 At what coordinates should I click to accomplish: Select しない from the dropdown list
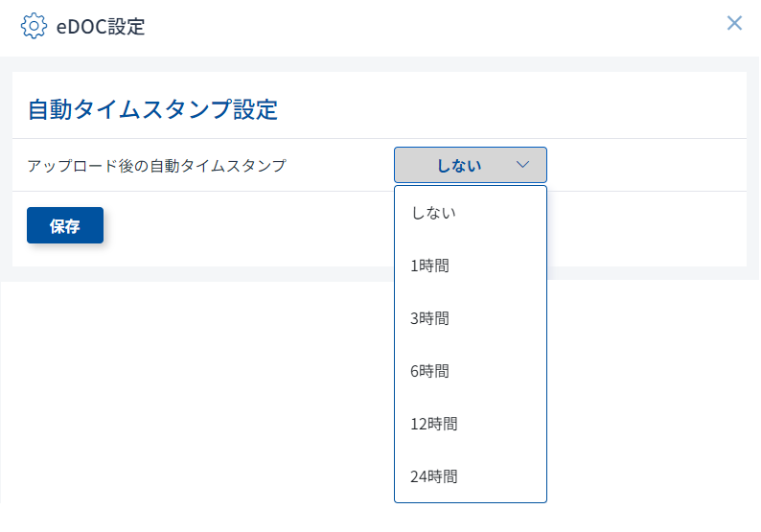pyautogui.click(x=433, y=213)
